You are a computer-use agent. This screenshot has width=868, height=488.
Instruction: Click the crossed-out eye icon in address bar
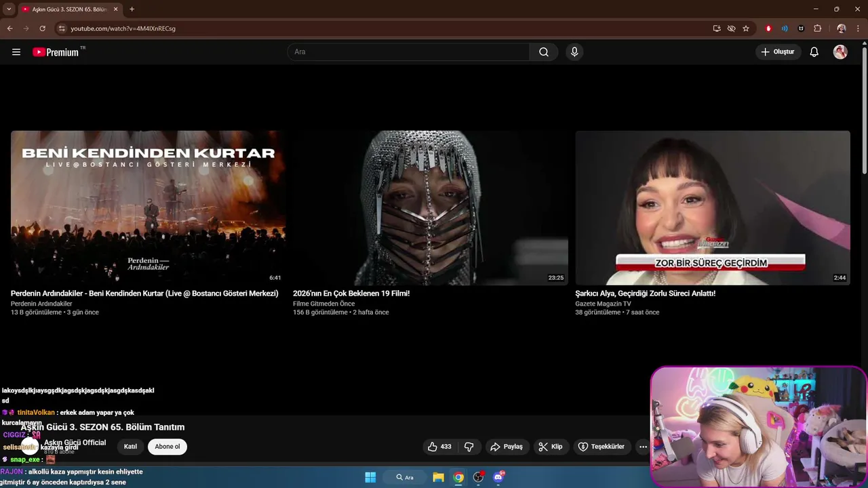point(731,28)
